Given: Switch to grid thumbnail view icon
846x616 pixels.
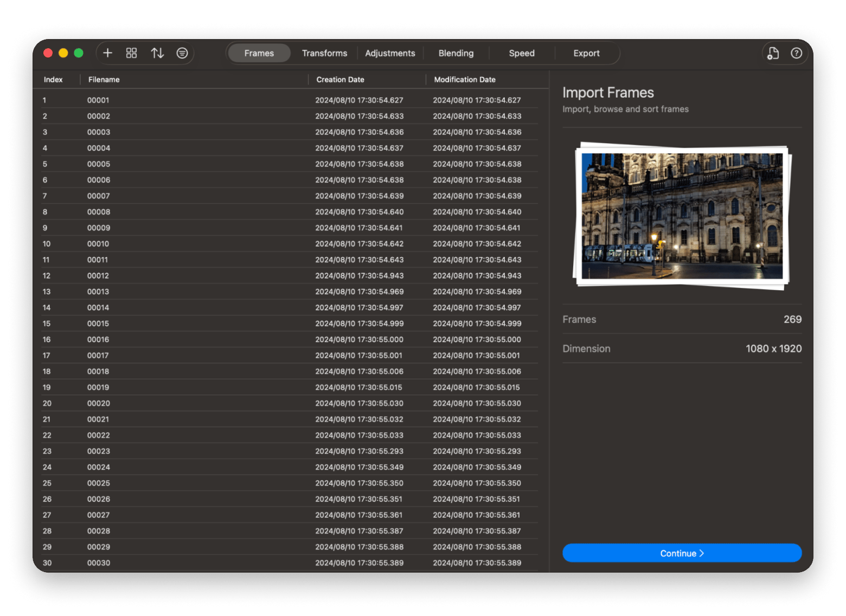Looking at the screenshot, I should (x=131, y=53).
